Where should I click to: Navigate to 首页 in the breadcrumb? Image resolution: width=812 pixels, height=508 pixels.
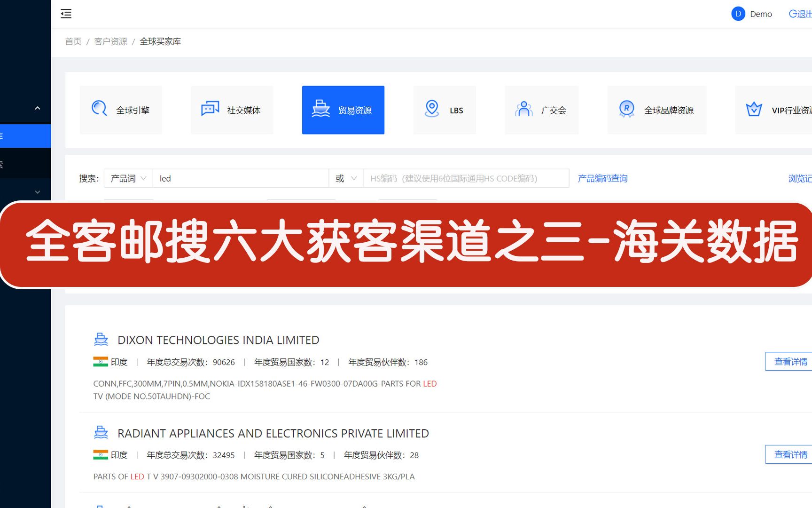(x=73, y=41)
